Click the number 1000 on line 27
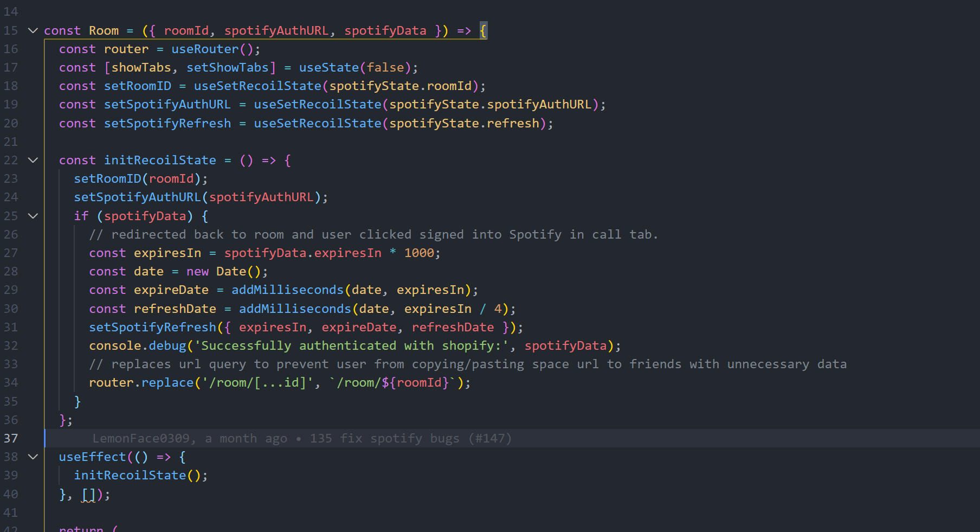 click(x=419, y=253)
